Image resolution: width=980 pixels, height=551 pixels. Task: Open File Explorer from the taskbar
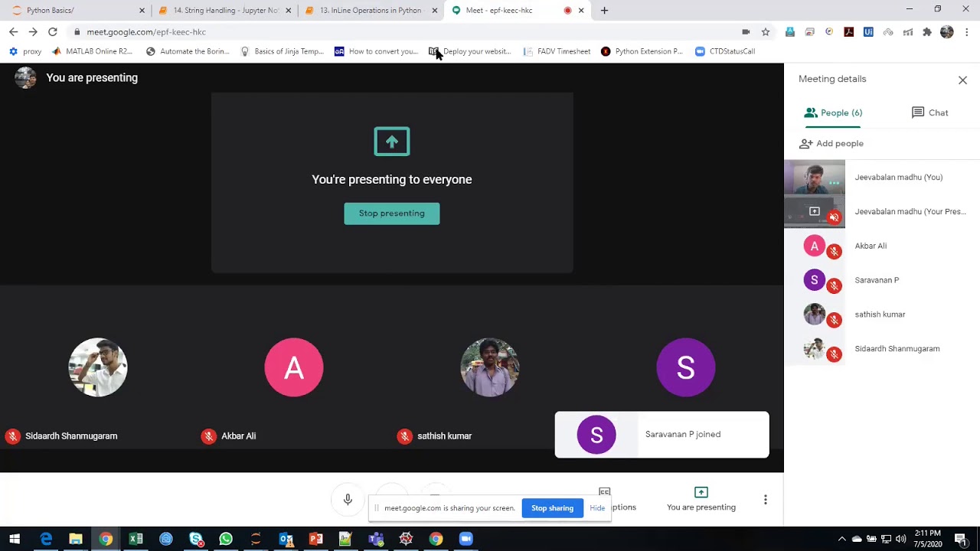coord(76,539)
